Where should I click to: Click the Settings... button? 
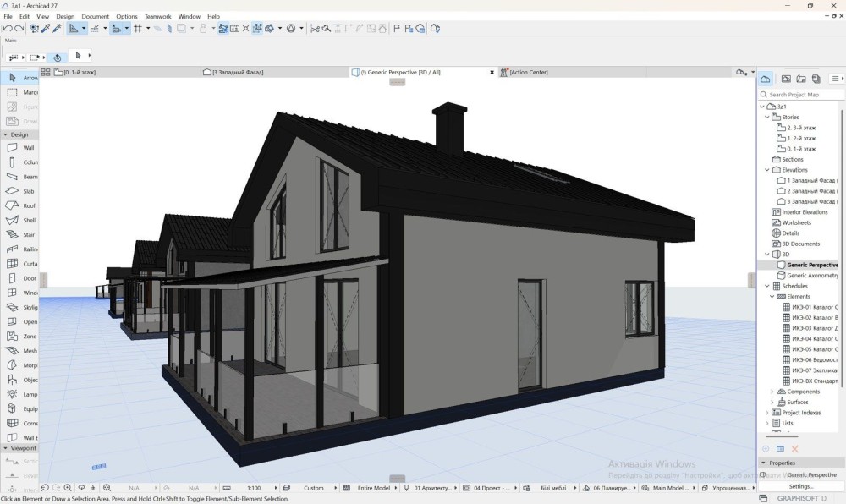pyautogui.click(x=800, y=486)
